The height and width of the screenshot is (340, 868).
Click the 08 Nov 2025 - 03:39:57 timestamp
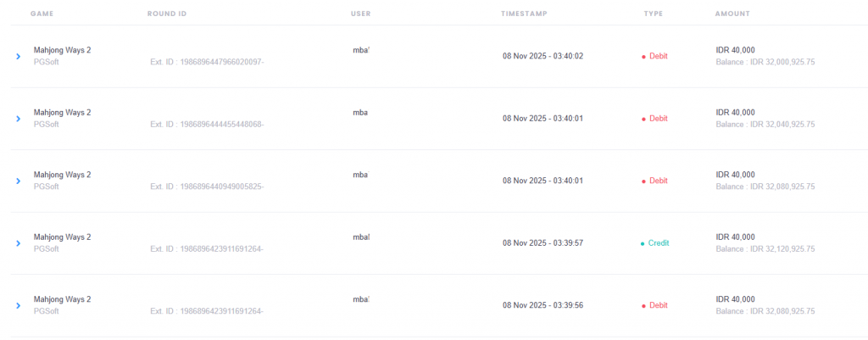542,243
